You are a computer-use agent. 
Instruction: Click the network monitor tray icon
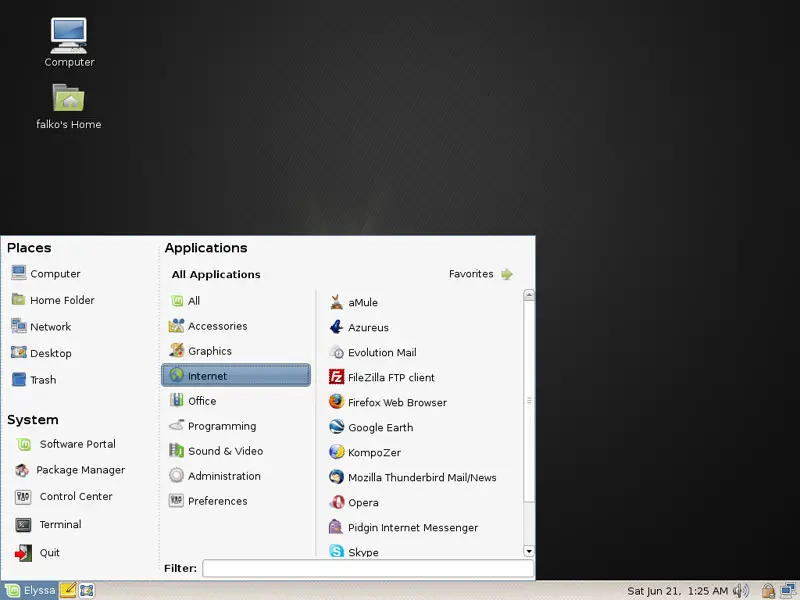click(x=788, y=591)
